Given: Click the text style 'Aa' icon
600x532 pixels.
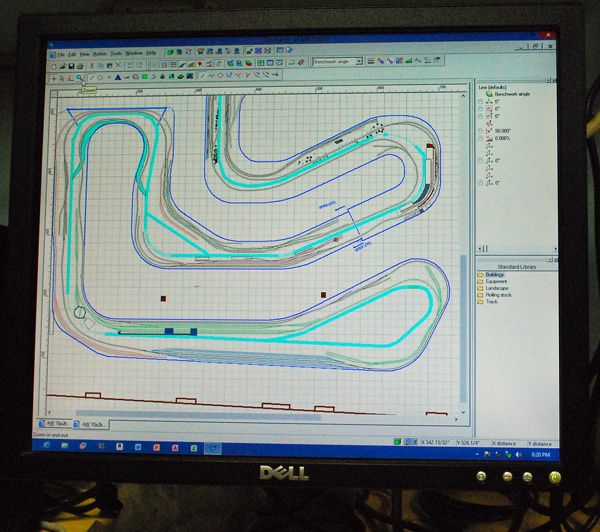Looking at the screenshot, I should (418, 60).
